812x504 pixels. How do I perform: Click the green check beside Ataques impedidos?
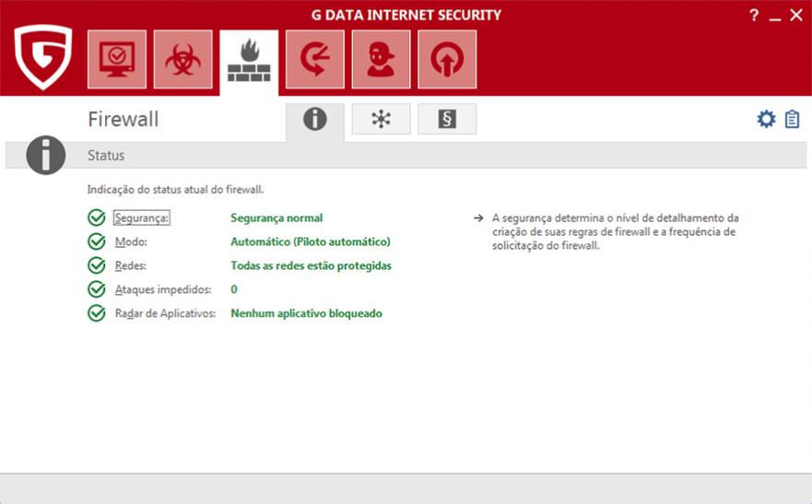point(97,288)
